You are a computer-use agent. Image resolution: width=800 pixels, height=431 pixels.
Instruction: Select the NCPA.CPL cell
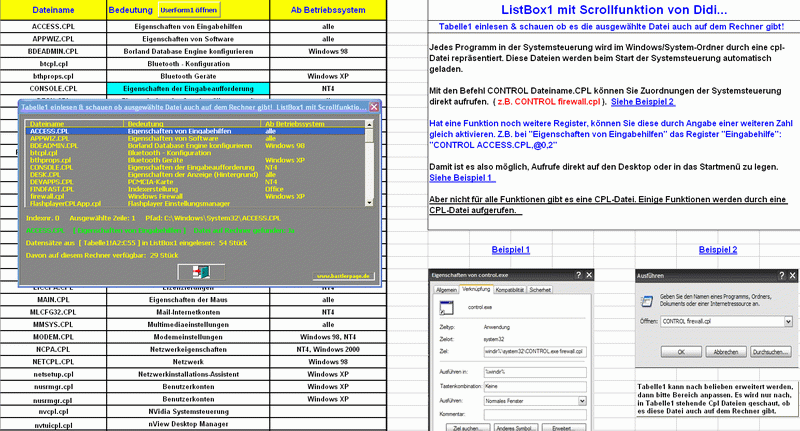[53, 349]
